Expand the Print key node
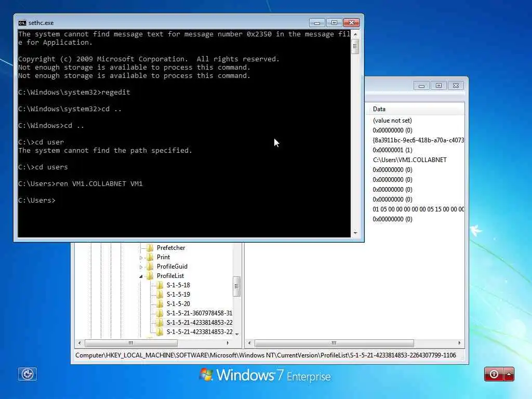The image size is (532, 399). pos(141,258)
